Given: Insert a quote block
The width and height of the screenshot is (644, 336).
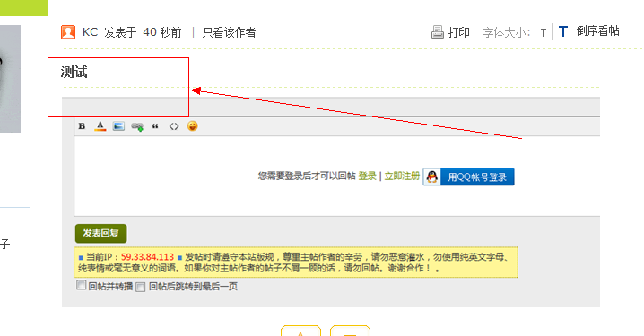Looking at the screenshot, I should tap(155, 126).
